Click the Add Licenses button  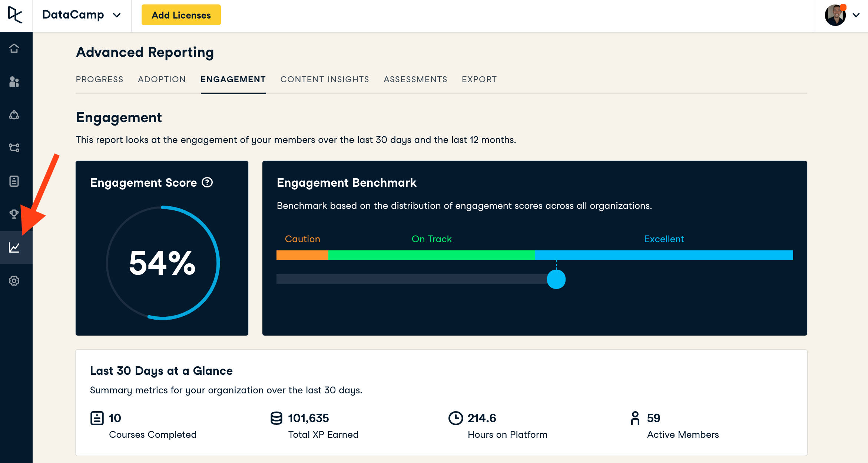tap(181, 15)
